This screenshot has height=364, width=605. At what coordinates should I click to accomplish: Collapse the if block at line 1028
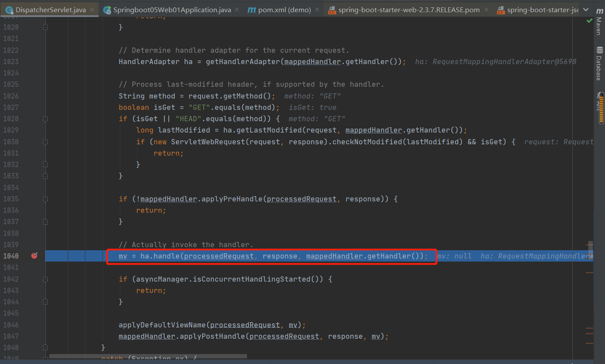tap(45, 119)
